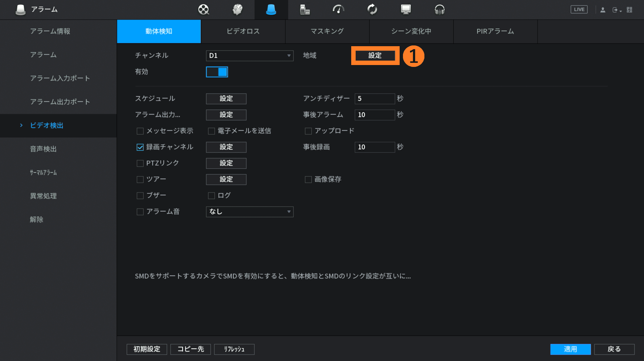Open the POS register icon
The height and width of the screenshot is (361, 644).
pos(305,10)
